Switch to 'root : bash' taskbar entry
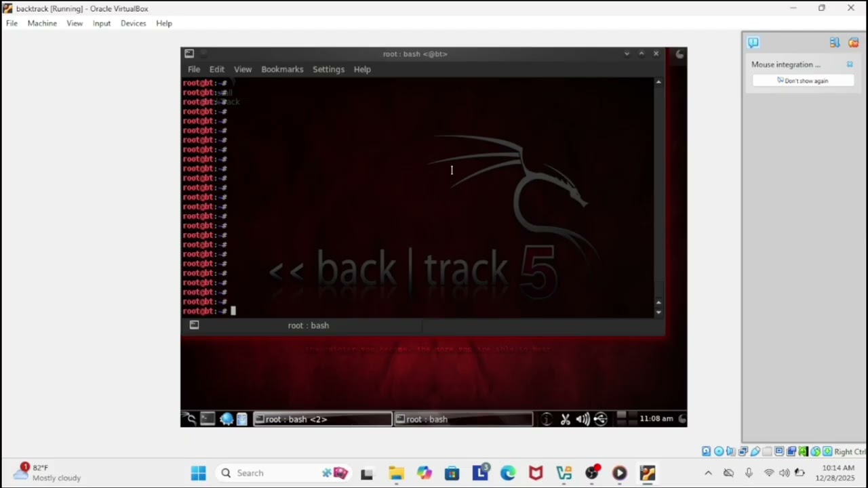868x488 pixels. pos(463,419)
